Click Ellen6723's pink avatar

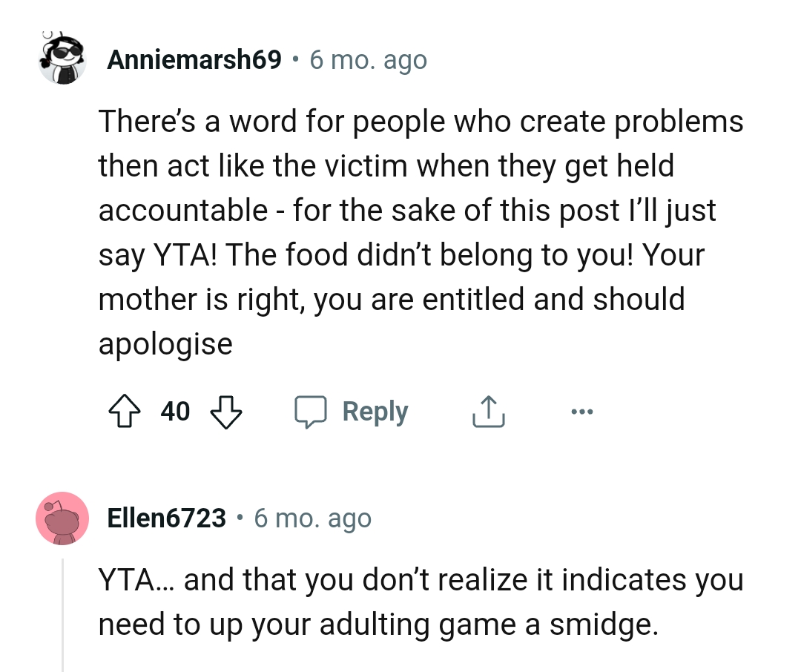[x=63, y=518]
